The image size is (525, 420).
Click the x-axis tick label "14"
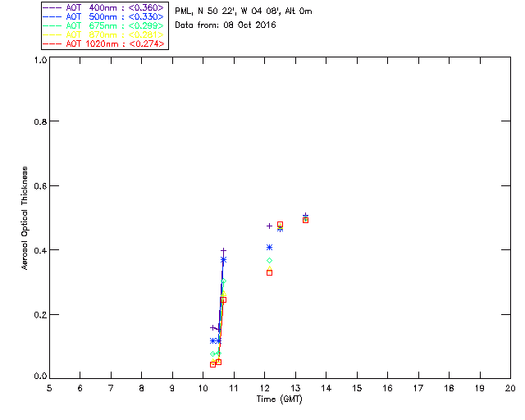(x=326, y=388)
